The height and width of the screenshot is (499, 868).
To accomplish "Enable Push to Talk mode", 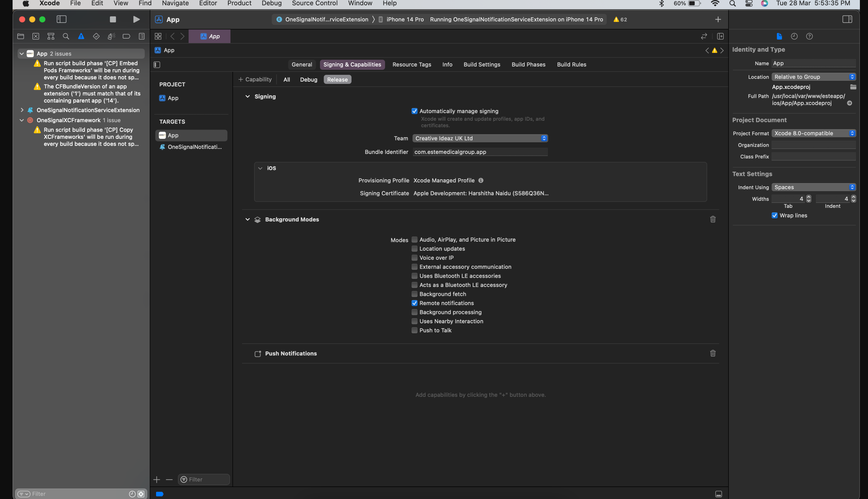I will [414, 330].
